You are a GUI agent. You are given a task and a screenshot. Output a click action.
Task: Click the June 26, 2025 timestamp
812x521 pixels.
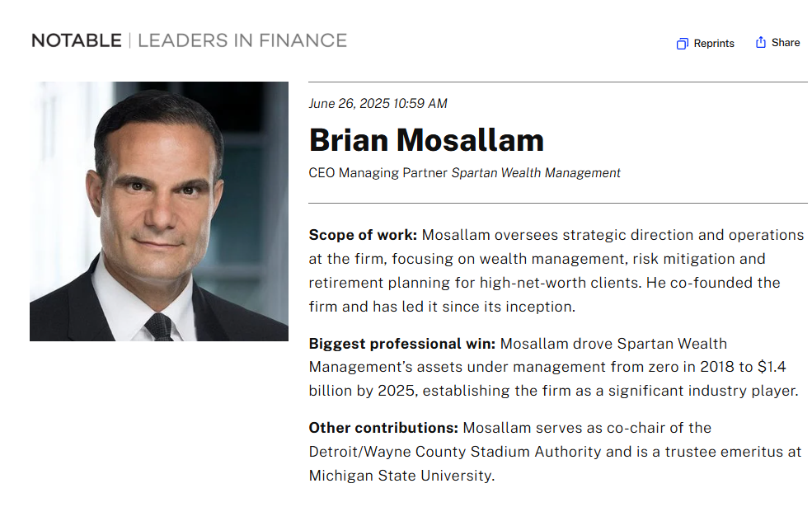378,104
